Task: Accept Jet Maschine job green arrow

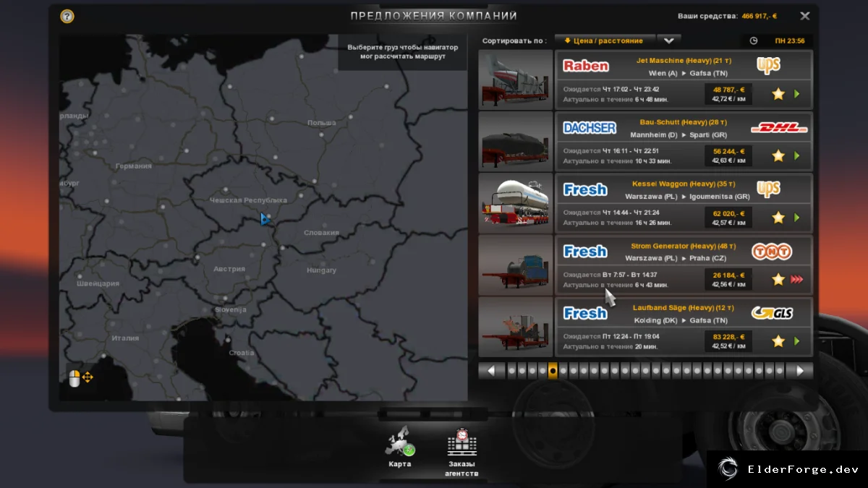Action: (797, 94)
